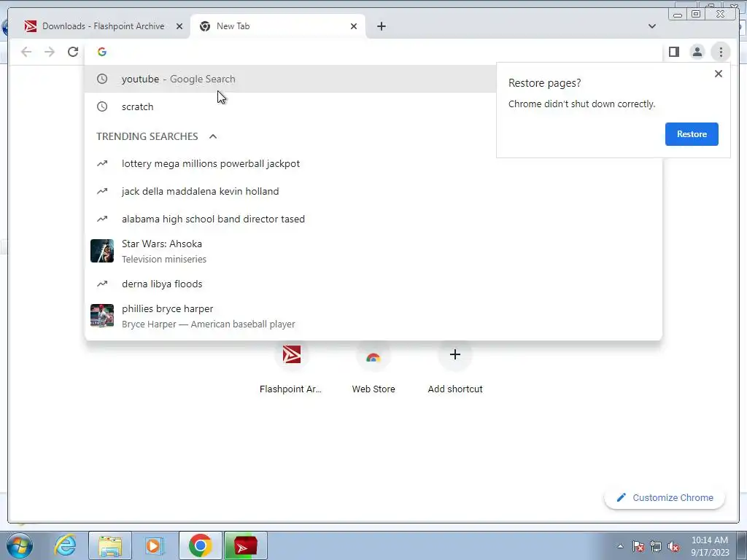The width and height of the screenshot is (747, 560).
Task: Click the Add shortcut button
Action: point(455,367)
